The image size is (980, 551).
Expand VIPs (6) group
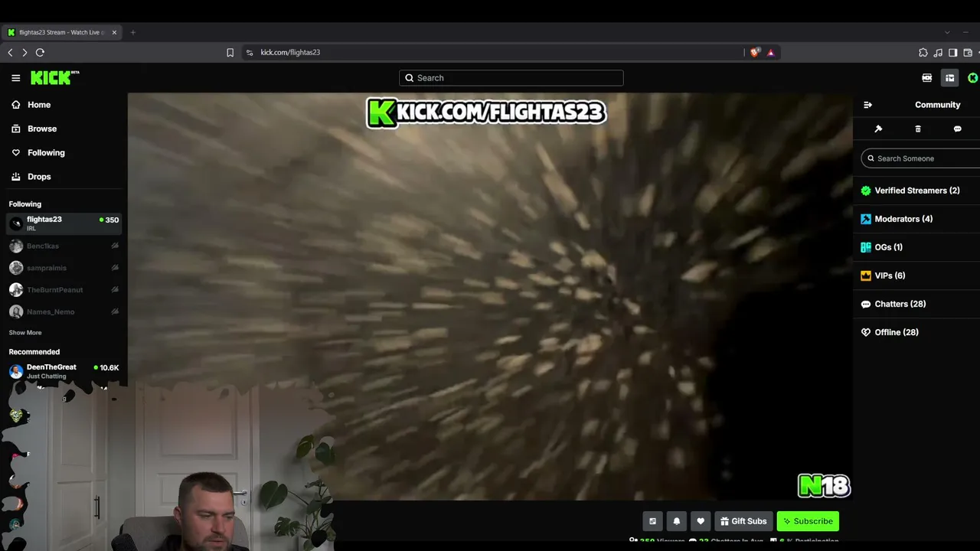point(916,275)
